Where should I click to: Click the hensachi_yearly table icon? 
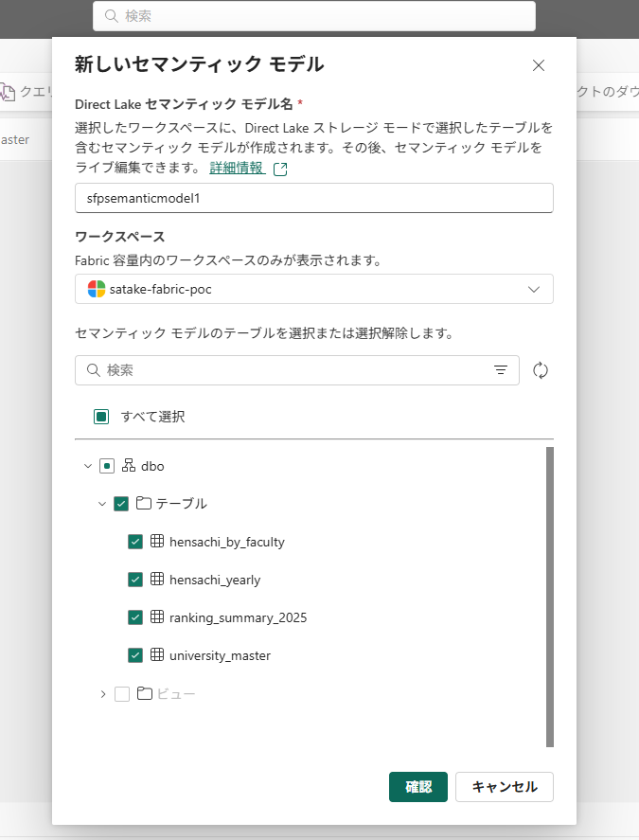(x=157, y=580)
